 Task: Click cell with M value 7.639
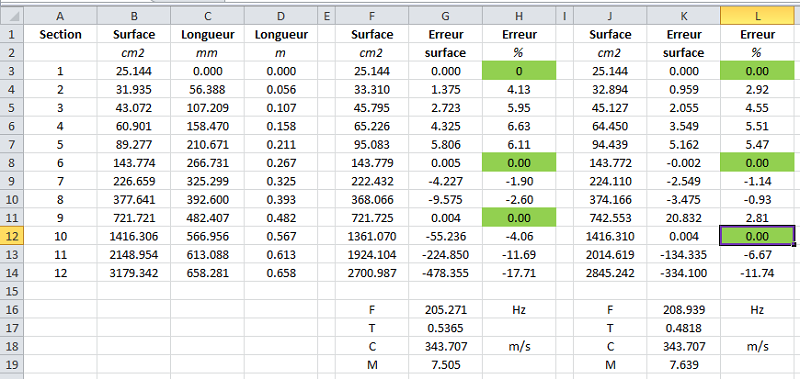(684, 365)
